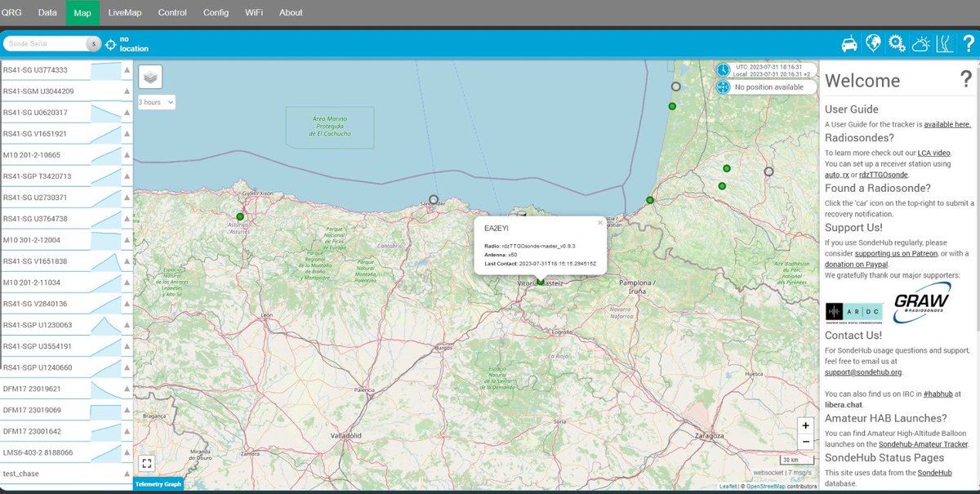Image resolution: width=980 pixels, height=494 pixels.
Task: Expand RS41-SG U0620317 row arrow
Action: pyautogui.click(x=127, y=113)
